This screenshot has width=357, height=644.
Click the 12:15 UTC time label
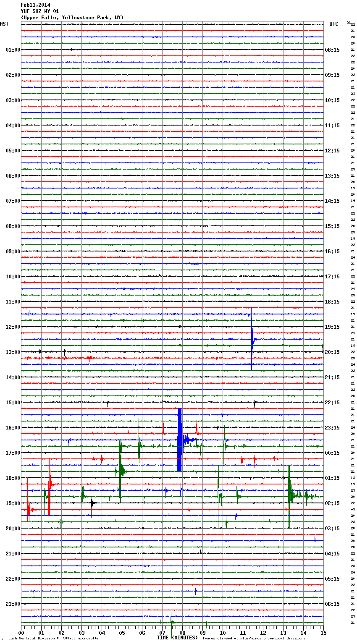pyautogui.click(x=332, y=151)
